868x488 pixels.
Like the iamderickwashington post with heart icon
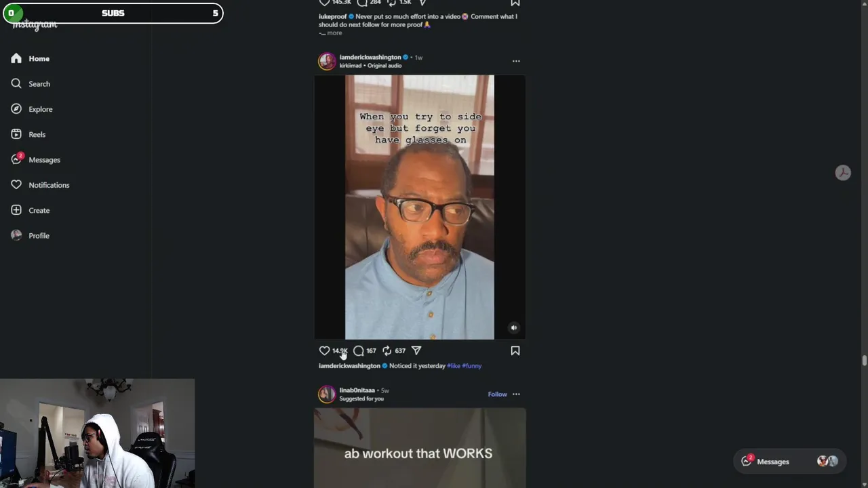[x=324, y=350]
